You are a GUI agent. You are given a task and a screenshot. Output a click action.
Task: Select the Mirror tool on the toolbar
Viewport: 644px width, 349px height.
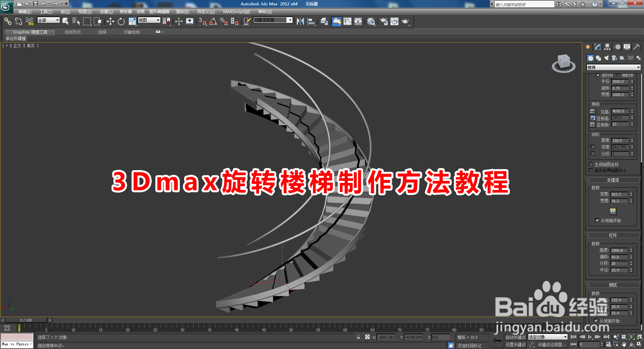pos(300,21)
